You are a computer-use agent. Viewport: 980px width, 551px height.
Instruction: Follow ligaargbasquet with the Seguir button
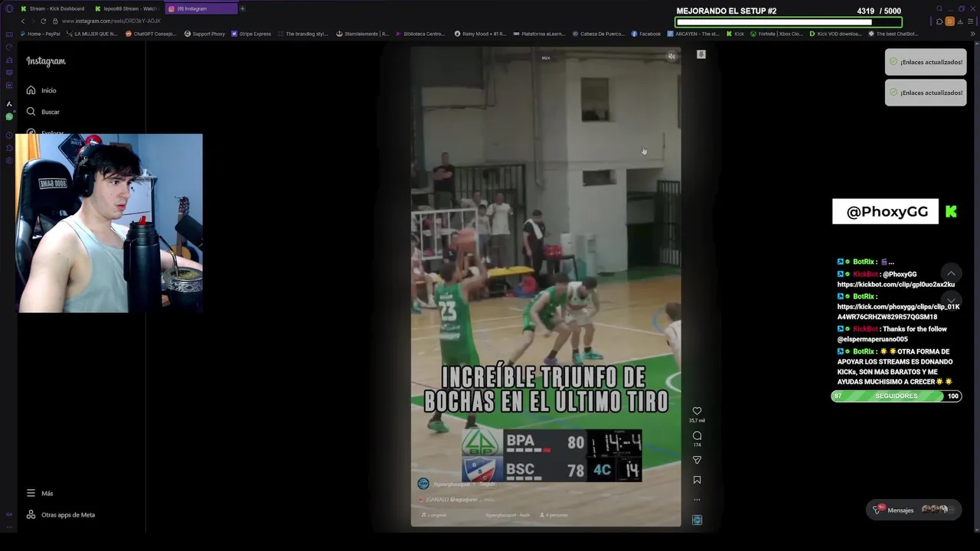pos(488,484)
